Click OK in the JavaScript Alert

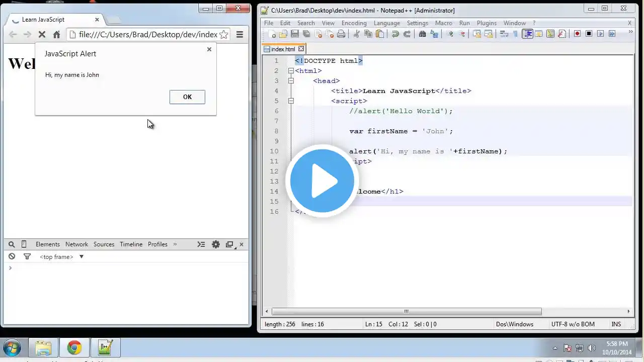(x=187, y=97)
